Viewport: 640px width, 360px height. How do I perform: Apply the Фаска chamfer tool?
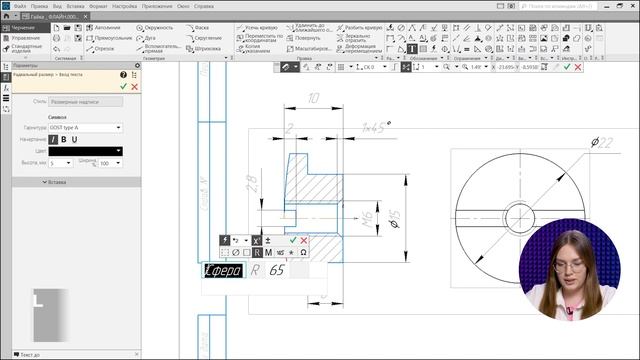click(x=198, y=28)
